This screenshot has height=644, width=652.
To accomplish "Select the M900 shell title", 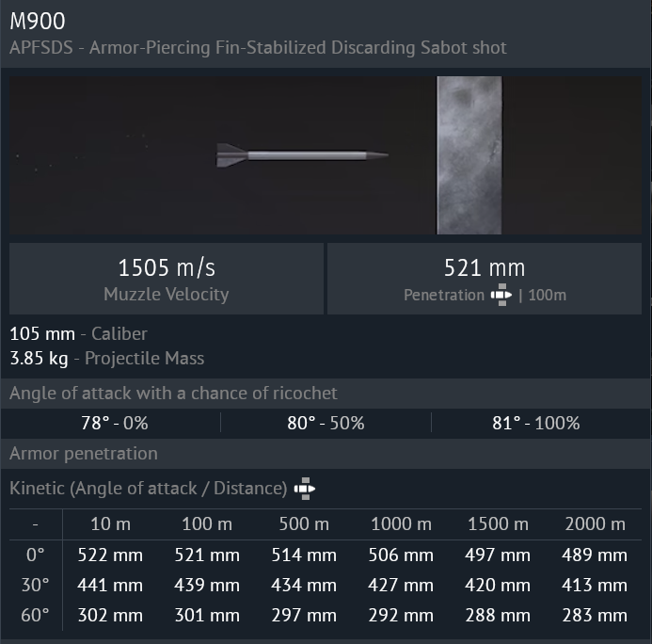I will click(38, 21).
